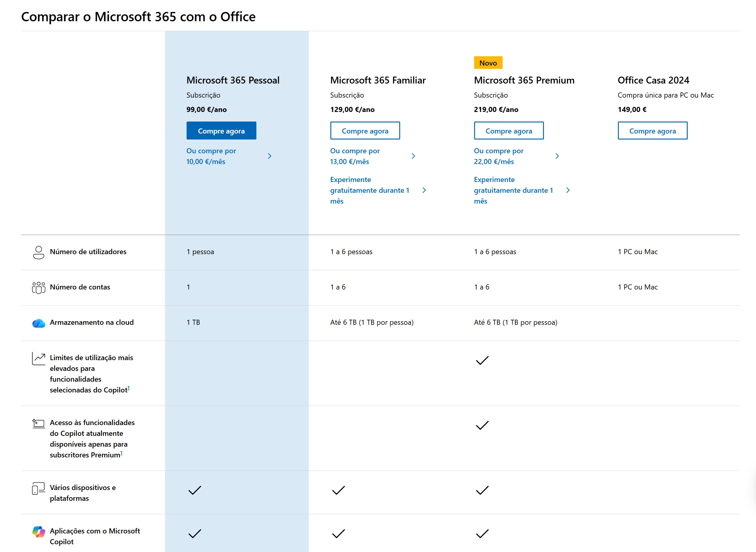Screen dimensions: 756x552
Task: Expand chevron beside 13,00 €/mês offer
Action: tap(413, 156)
